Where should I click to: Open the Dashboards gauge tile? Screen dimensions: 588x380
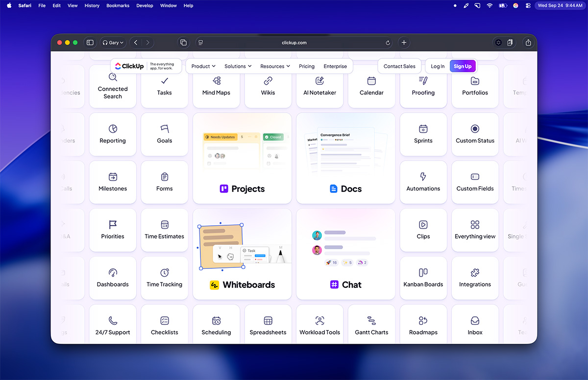113,278
